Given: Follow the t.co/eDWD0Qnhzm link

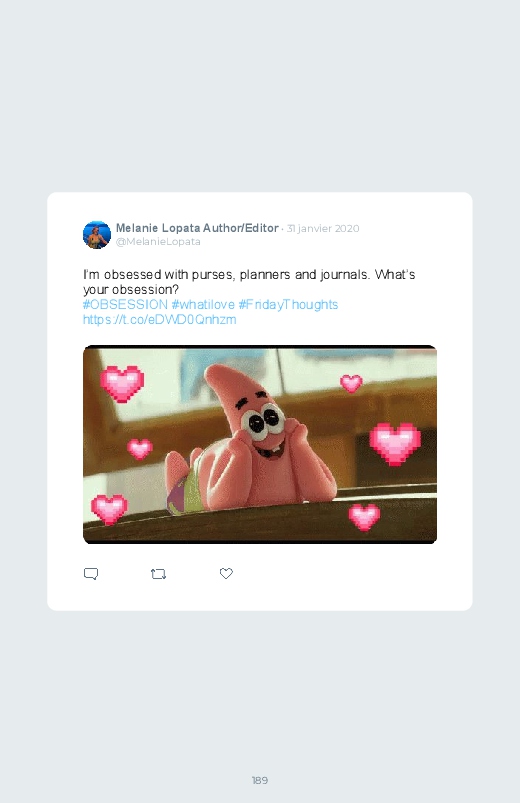Looking at the screenshot, I should 160,320.
